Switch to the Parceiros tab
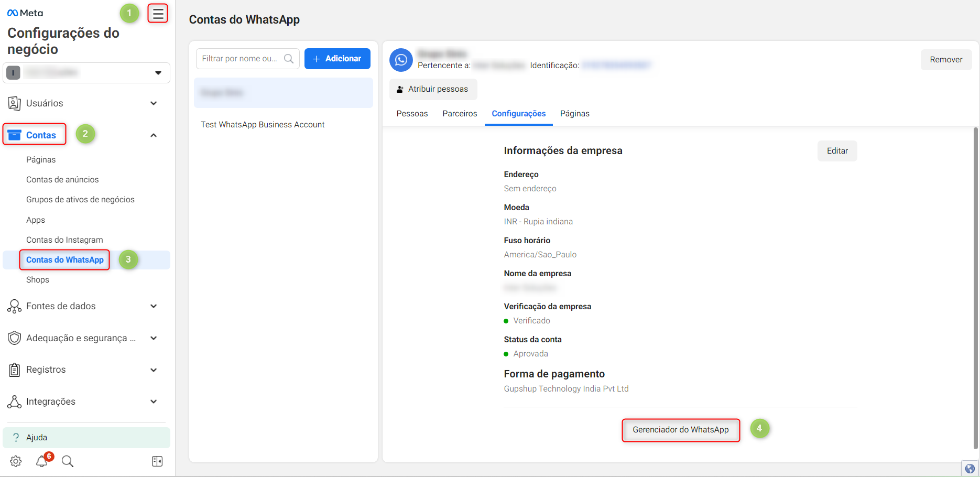 (459, 113)
